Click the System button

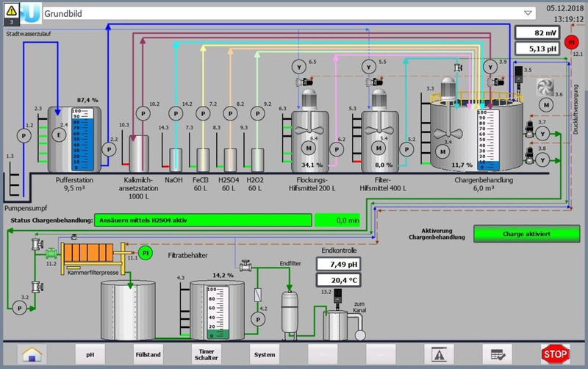pyautogui.click(x=265, y=354)
